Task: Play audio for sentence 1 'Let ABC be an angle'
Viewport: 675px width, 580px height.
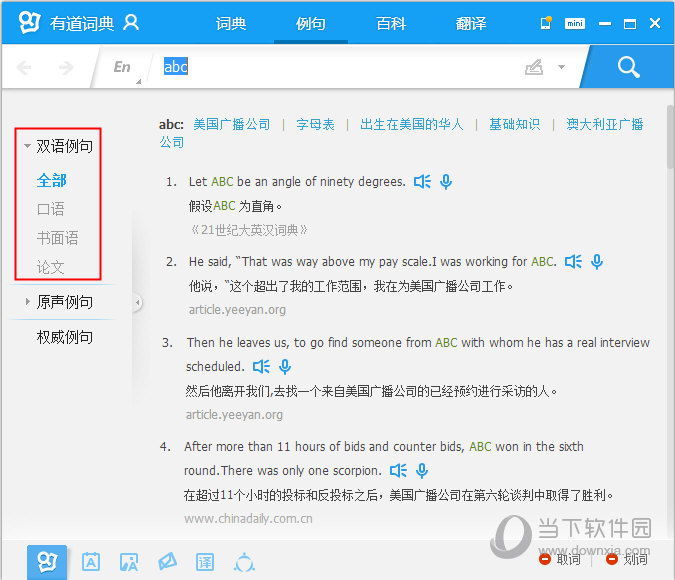Action: click(422, 182)
